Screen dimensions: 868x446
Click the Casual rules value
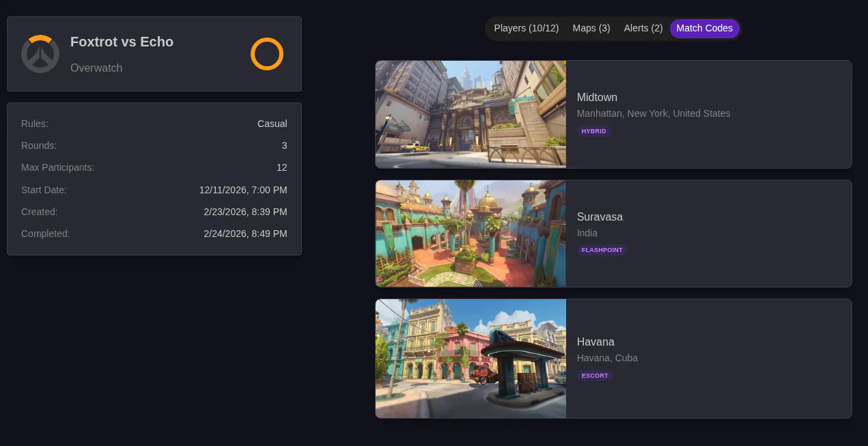(x=272, y=124)
